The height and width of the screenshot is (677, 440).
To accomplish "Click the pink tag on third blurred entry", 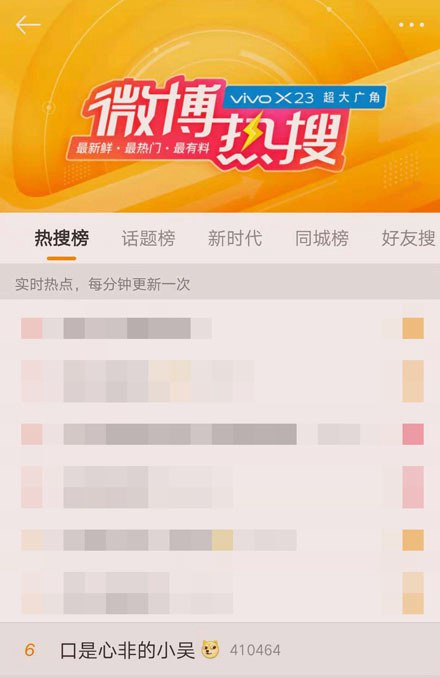I will coord(413,434).
